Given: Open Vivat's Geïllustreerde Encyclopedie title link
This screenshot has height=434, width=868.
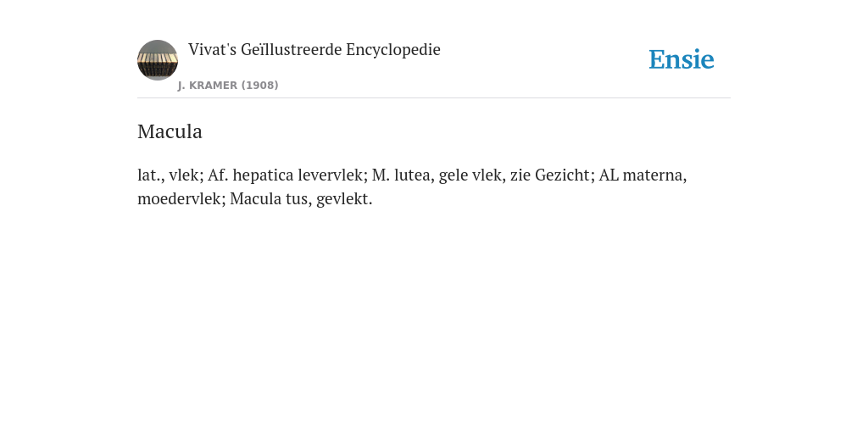Looking at the screenshot, I should coord(314,50).
